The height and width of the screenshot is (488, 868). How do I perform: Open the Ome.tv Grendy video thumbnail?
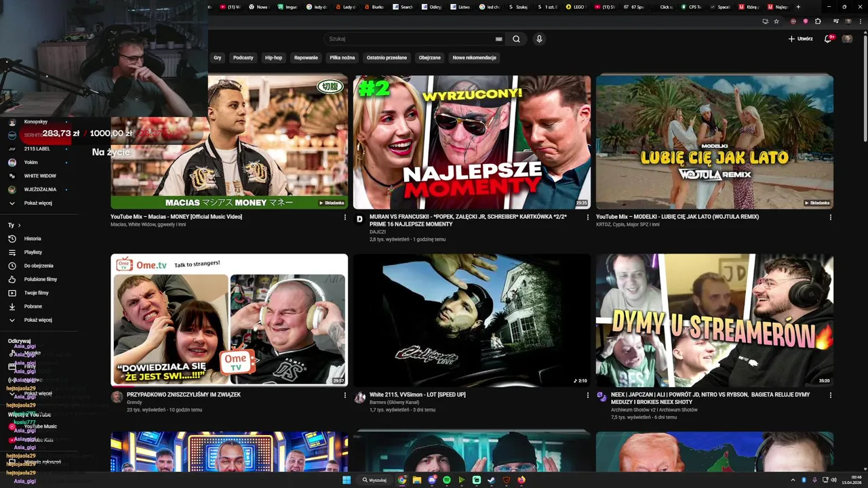click(x=229, y=320)
